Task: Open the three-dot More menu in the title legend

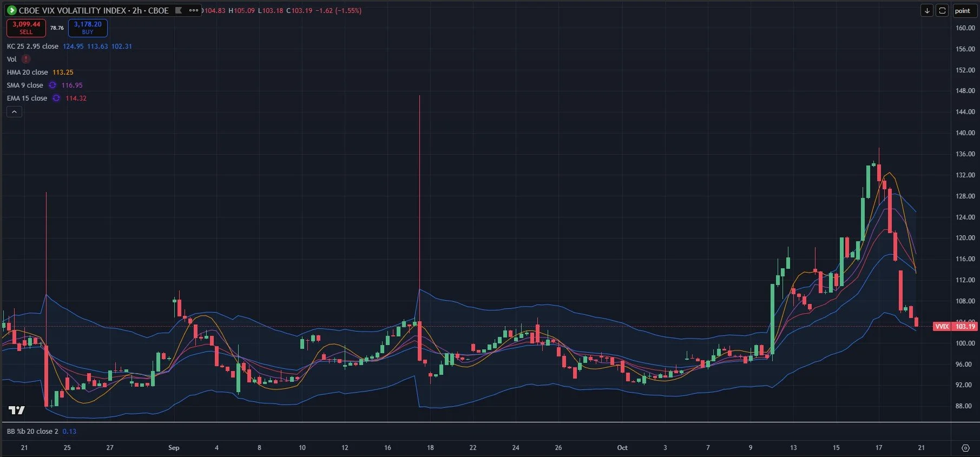Action: pyautogui.click(x=193, y=10)
